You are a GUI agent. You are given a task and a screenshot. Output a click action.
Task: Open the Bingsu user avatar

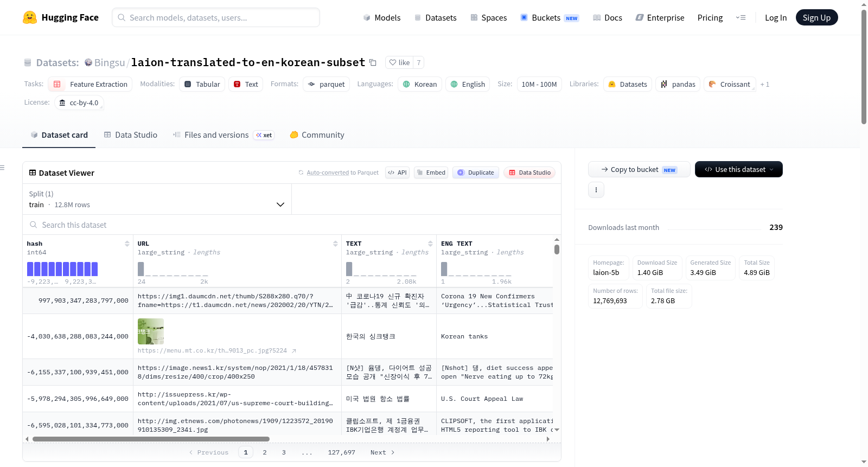click(88, 62)
